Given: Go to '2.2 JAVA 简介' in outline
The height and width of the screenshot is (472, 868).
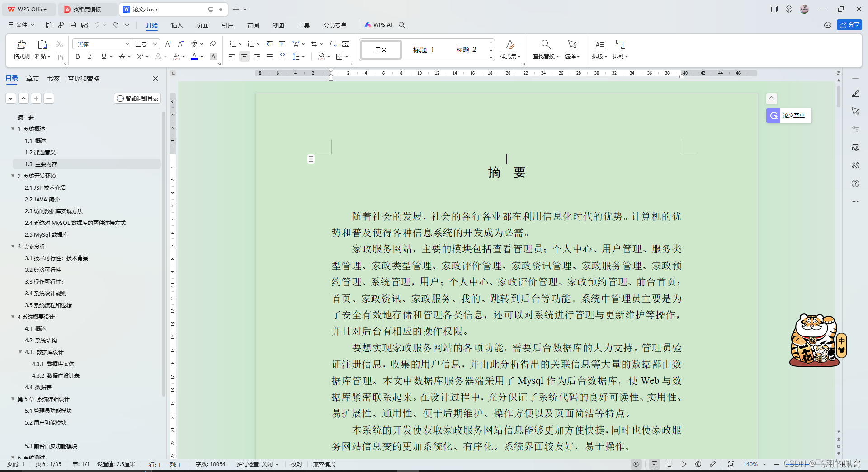Looking at the screenshot, I should point(42,199).
